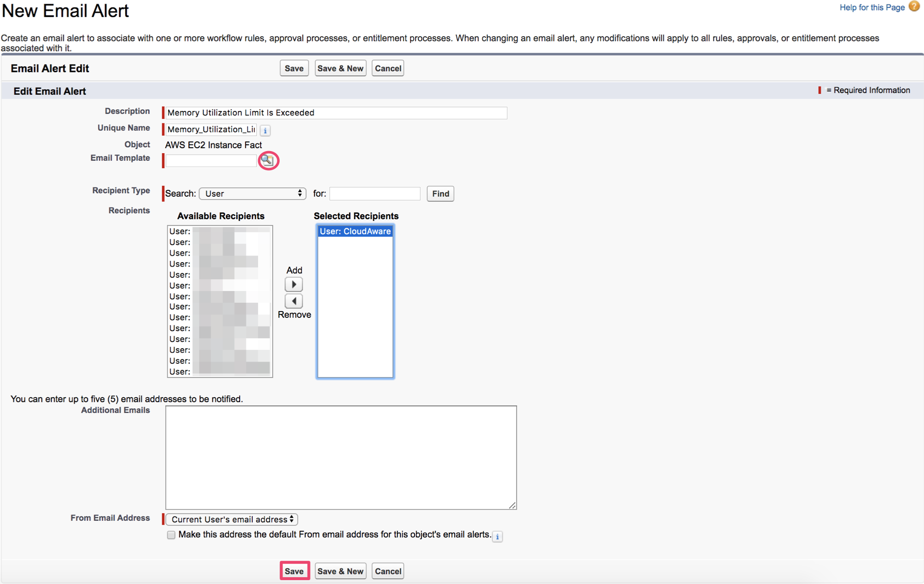Open the Recipient Type search dropdown
The height and width of the screenshot is (584, 924).
point(252,194)
